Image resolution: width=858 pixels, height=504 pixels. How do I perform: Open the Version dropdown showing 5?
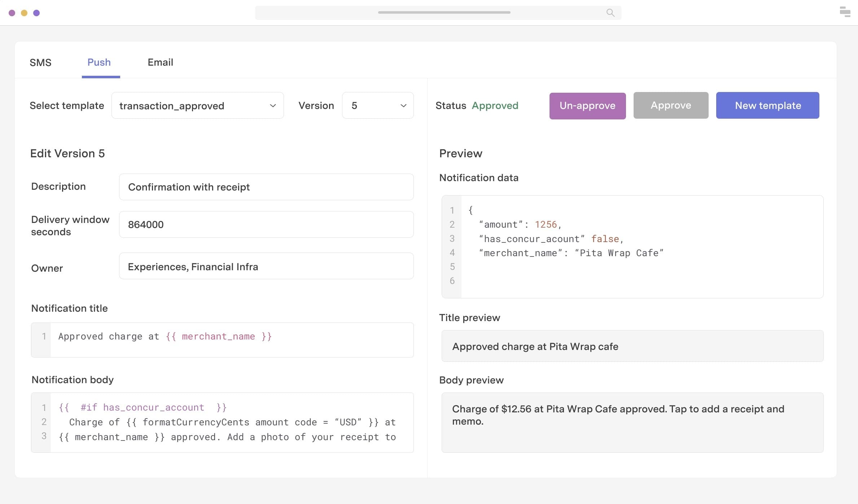coord(377,105)
